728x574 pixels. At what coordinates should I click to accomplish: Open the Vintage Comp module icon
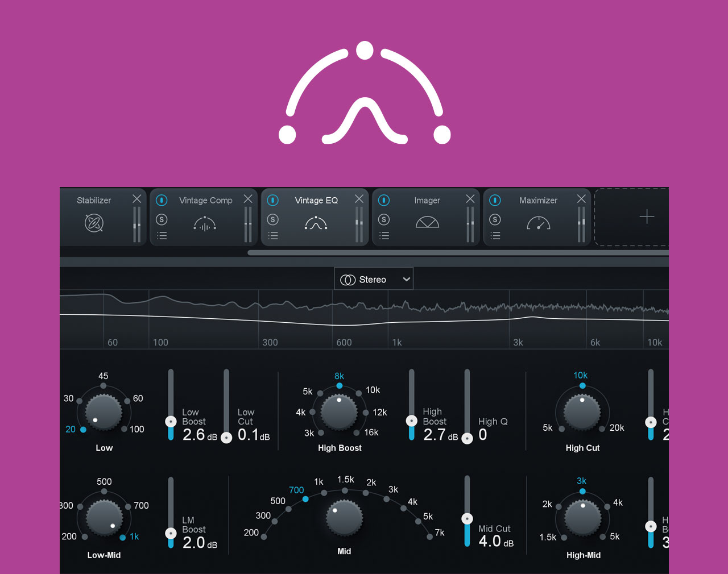point(205,224)
